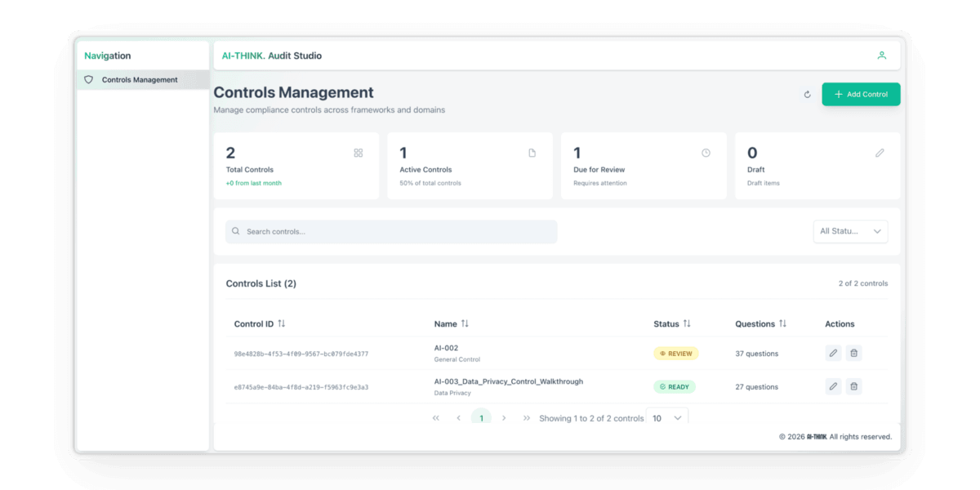Click control ID 98e4828b-4f53-4f09-9567-bc079fde4377
The image size is (980, 490).
pos(301,354)
